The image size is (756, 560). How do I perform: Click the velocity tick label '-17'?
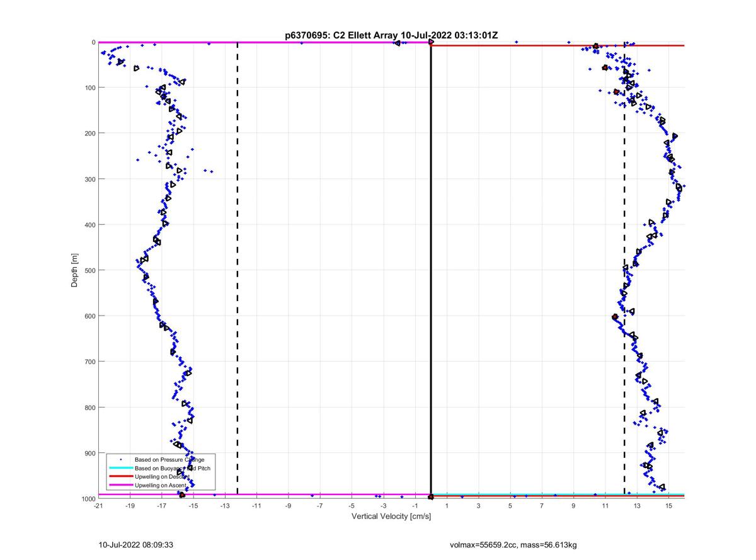pos(161,505)
